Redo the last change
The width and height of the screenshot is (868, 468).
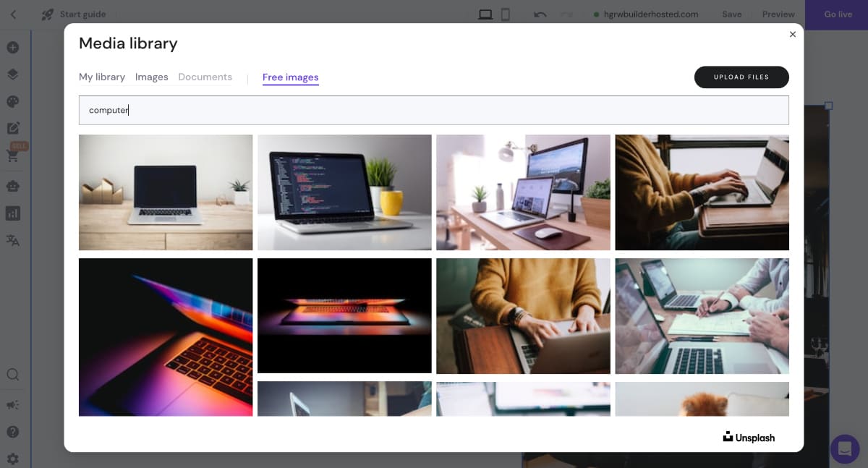pos(566,14)
